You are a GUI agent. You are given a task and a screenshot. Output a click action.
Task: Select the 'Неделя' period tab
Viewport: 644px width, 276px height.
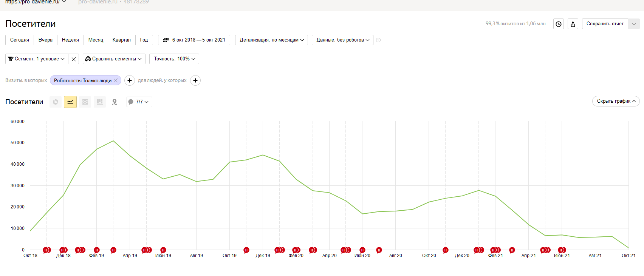click(x=70, y=40)
